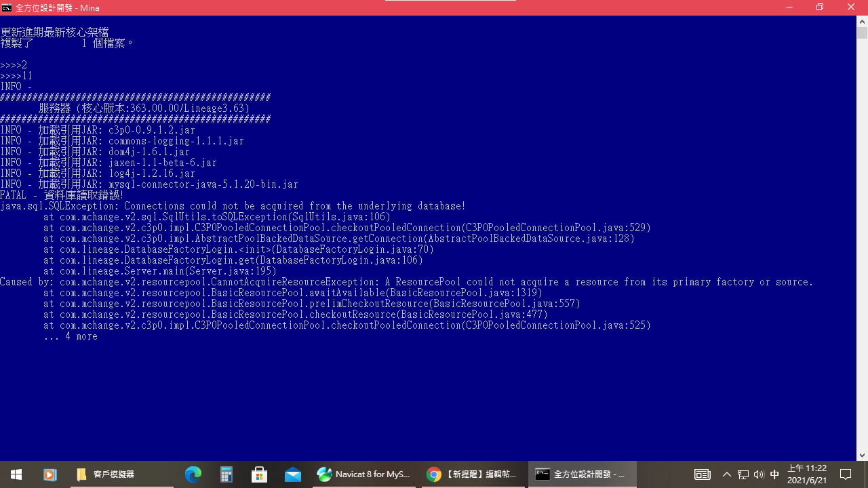Show hidden system tray icons
Image resolution: width=868 pixels, height=488 pixels.
726,474
